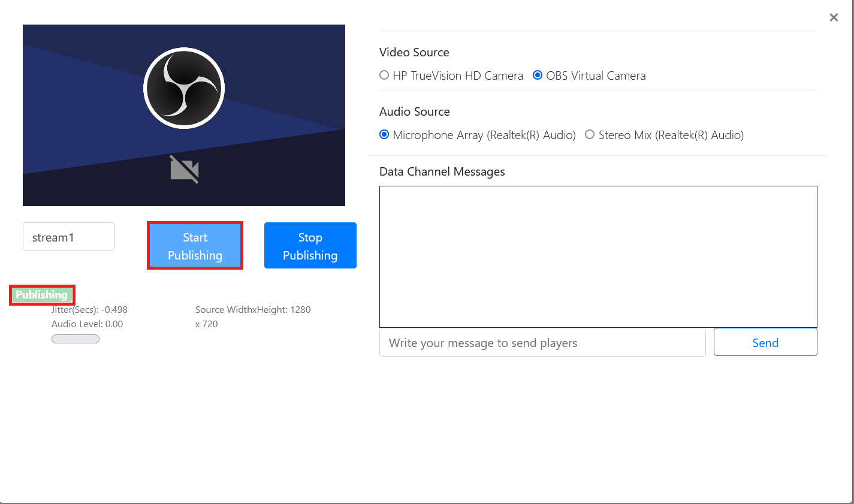Click the green Publishing status badge
This screenshot has width=854, height=504.
[42, 295]
